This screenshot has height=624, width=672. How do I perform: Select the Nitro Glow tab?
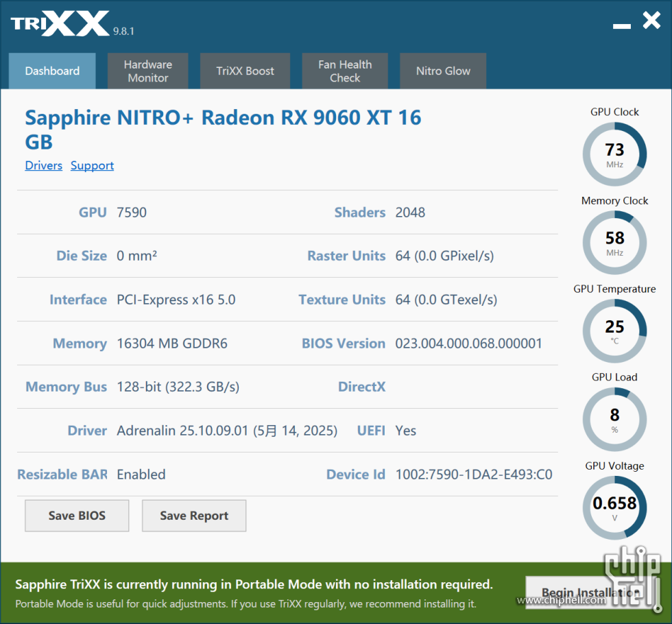443,71
